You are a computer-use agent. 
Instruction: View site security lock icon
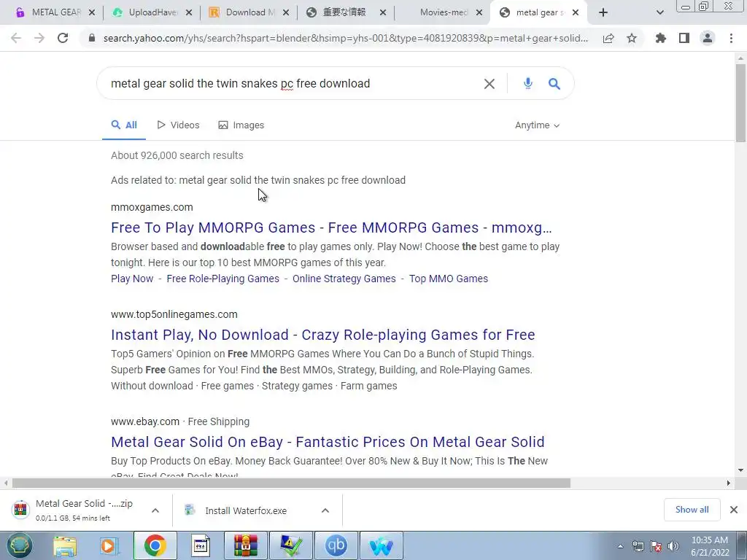pos(92,38)
